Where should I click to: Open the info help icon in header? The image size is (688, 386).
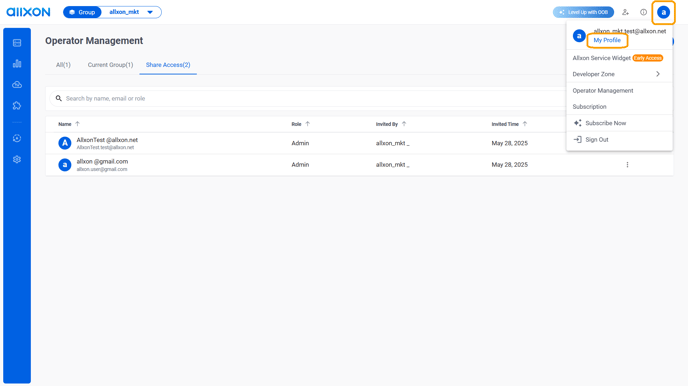click(643, 12)
